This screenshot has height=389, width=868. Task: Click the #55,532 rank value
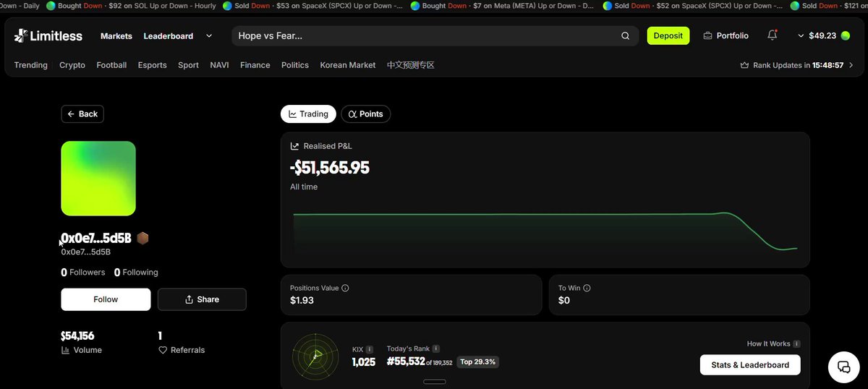[x=406, y=362]
